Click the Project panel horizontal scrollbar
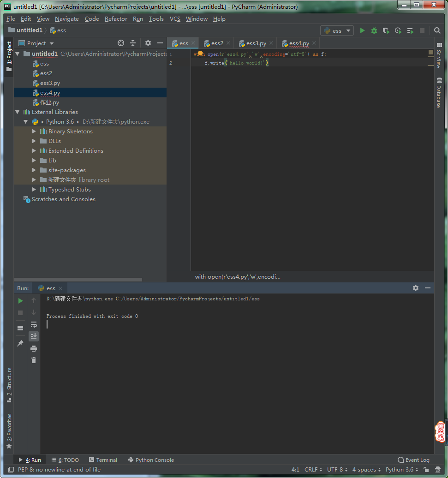The height and width of the screenshot is (478, 448). [78, 280]
